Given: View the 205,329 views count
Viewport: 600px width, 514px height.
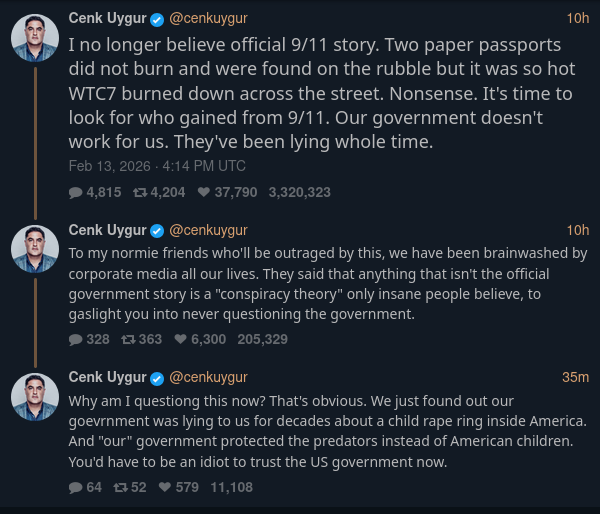Looking at the screenshot, I should tap(263, 339).
